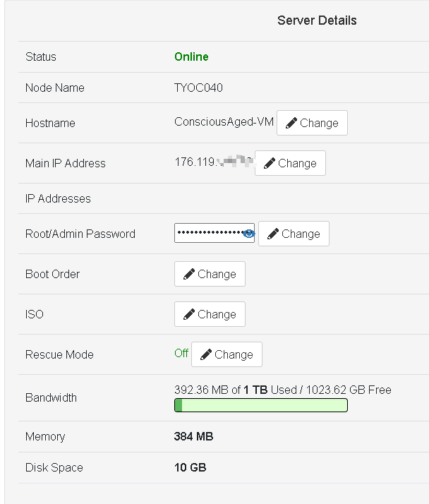Click the pencil icon beside Hostname
Screen dimensions: 429x504
click(x=291, y=123)
